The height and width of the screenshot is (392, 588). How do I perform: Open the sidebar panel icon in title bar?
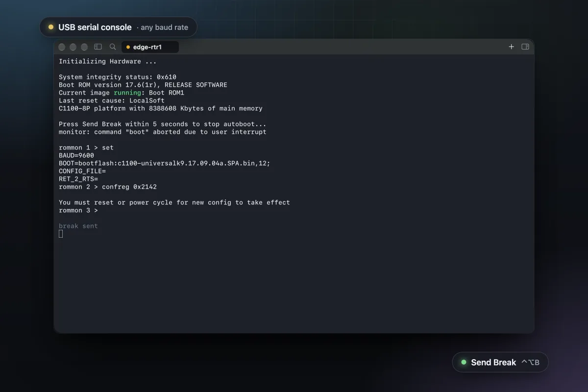[98, 47]
